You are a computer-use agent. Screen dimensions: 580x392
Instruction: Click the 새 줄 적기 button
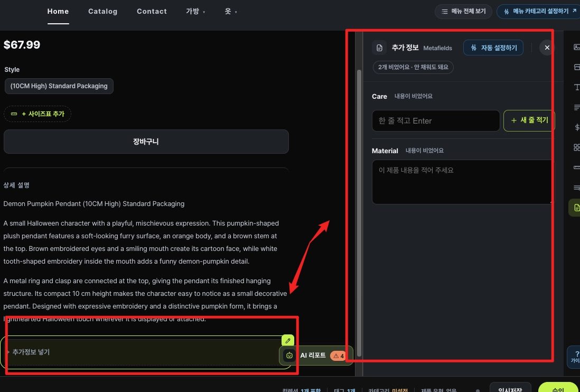pos(529,120)
